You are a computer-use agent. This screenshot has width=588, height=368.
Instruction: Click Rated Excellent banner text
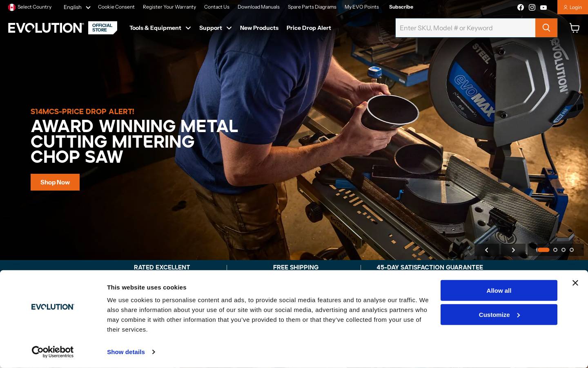(162, 267)
